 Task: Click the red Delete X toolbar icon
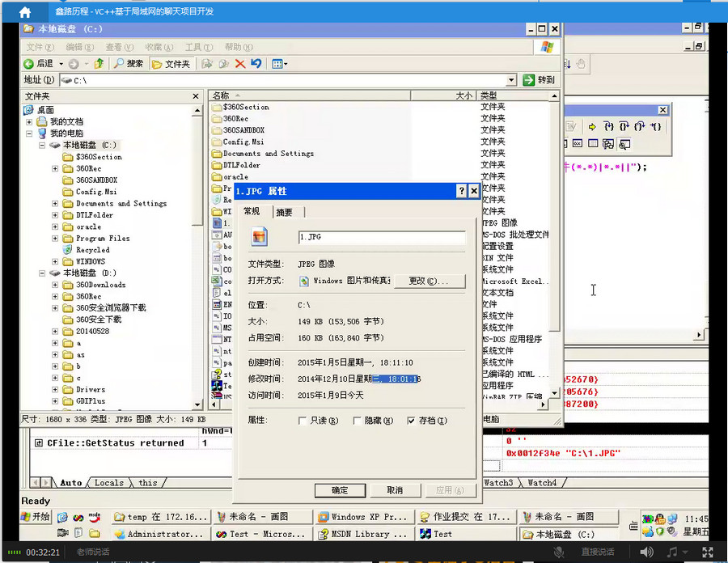coord(239,64)
